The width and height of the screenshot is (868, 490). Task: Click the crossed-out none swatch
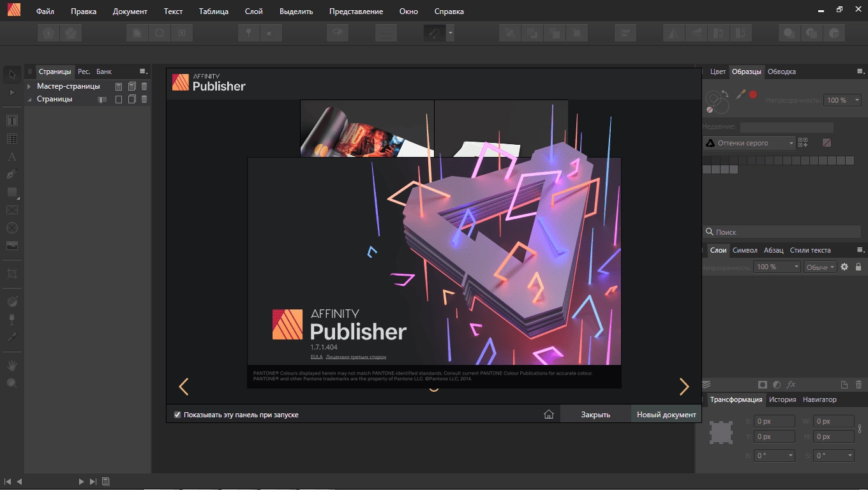[827, 143]
